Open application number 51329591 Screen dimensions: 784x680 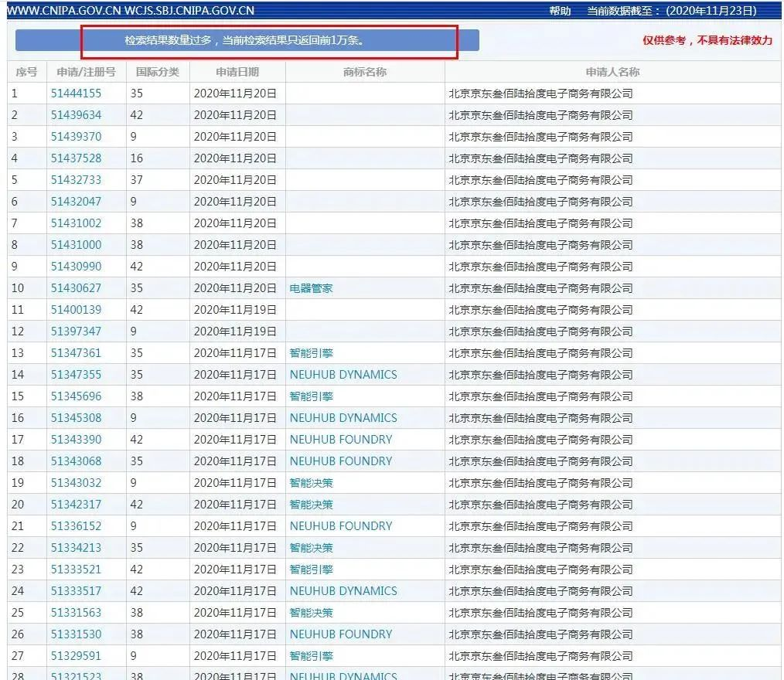pyautogui.click(x=76, y=656)
